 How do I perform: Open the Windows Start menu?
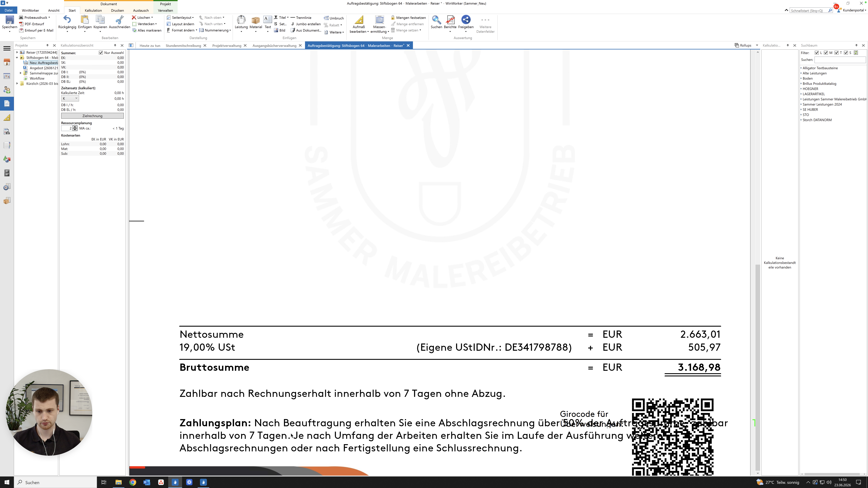(x=7, y=482)
